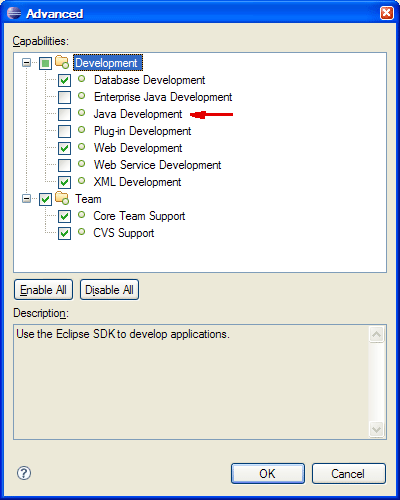This screenshot has width=400, height=500.
Task: Select the Development tree label
Action: pyautogui.click(x=108, y=63)
